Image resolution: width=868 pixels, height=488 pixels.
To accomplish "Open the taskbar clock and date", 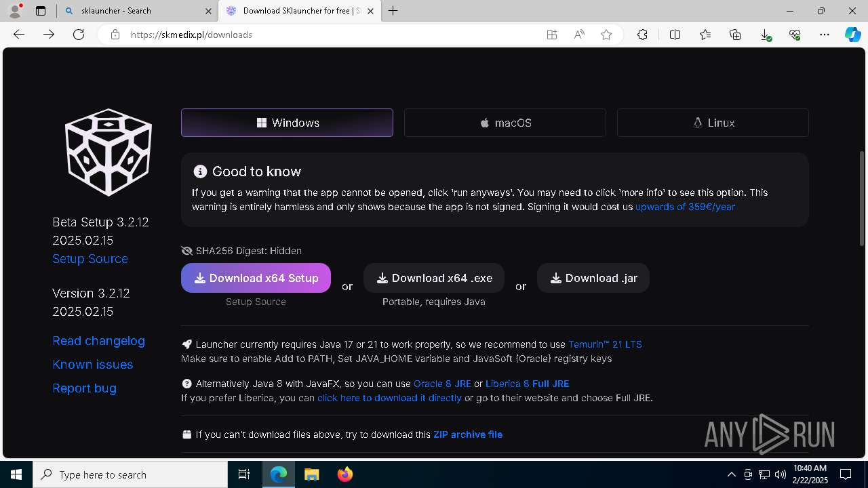I will point(810,474).
